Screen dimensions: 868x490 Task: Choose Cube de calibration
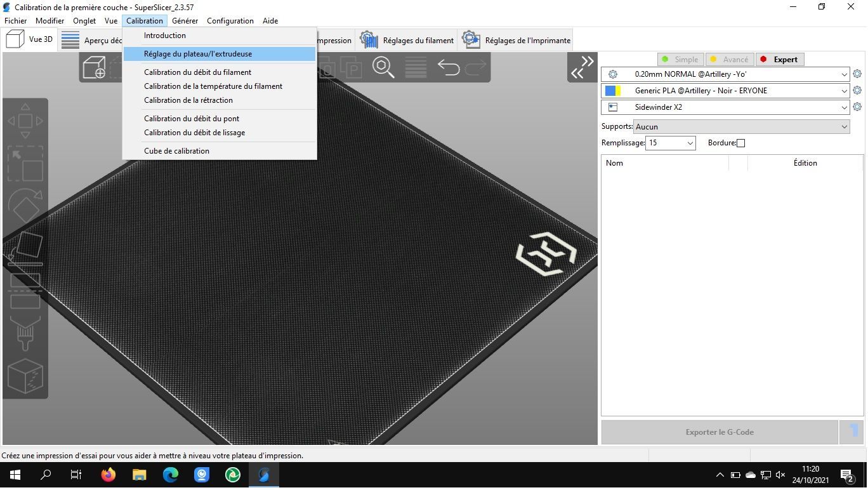[x=219, y=151]
